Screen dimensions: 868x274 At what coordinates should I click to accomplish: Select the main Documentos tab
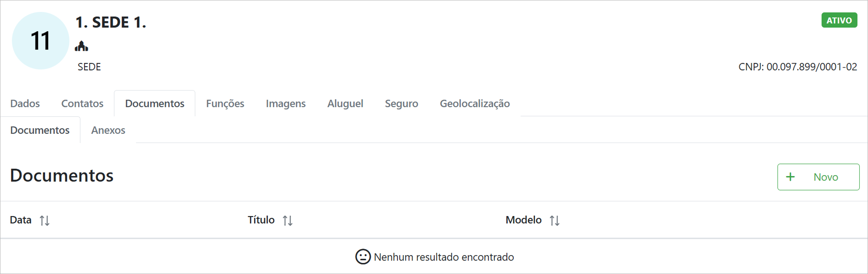tap(155, 103)
